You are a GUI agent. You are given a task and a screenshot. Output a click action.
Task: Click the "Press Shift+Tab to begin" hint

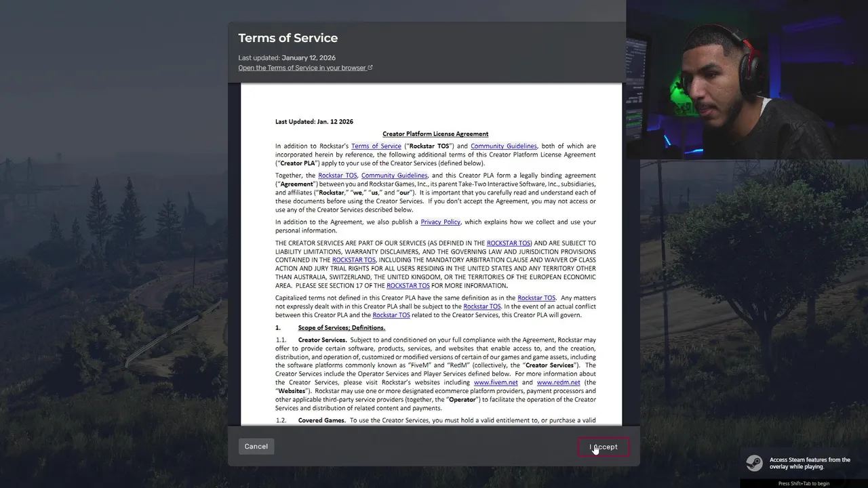[804, 483]
